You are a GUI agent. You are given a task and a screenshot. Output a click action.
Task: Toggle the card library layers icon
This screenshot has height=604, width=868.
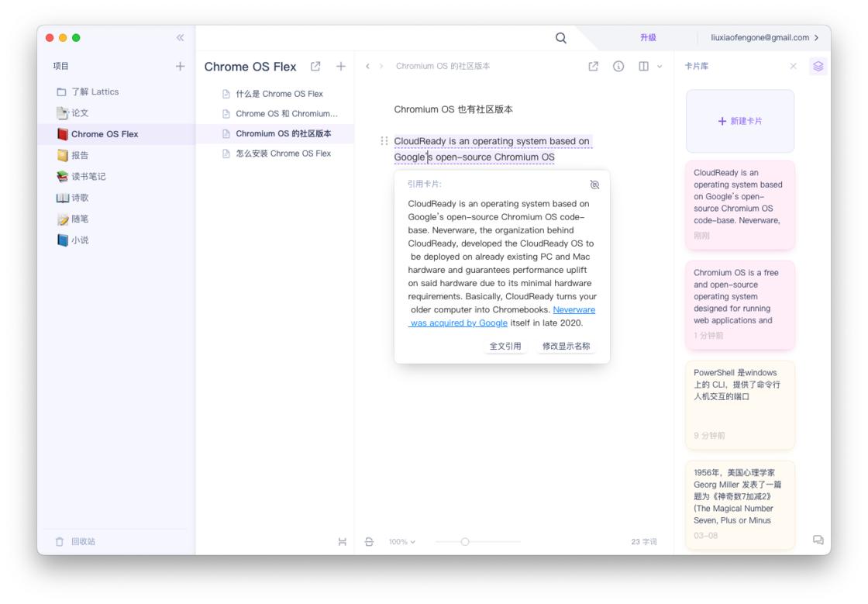click(x=818, y=67)
